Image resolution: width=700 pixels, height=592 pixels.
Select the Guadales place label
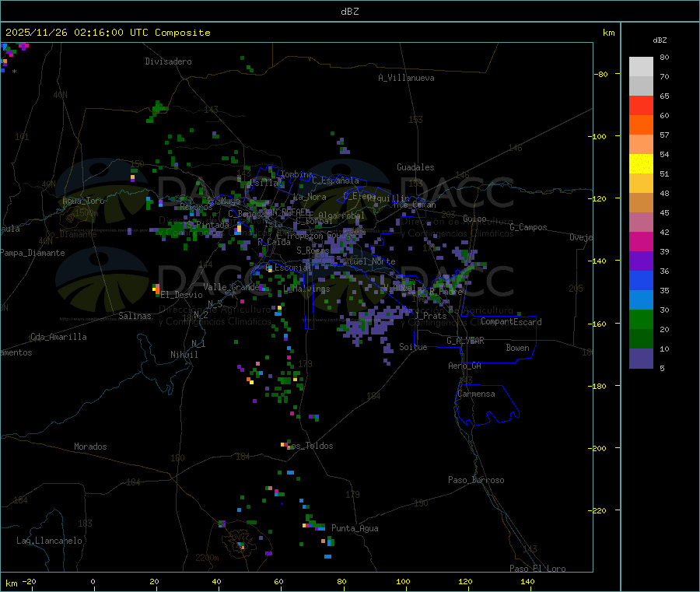tap(415, 167)
